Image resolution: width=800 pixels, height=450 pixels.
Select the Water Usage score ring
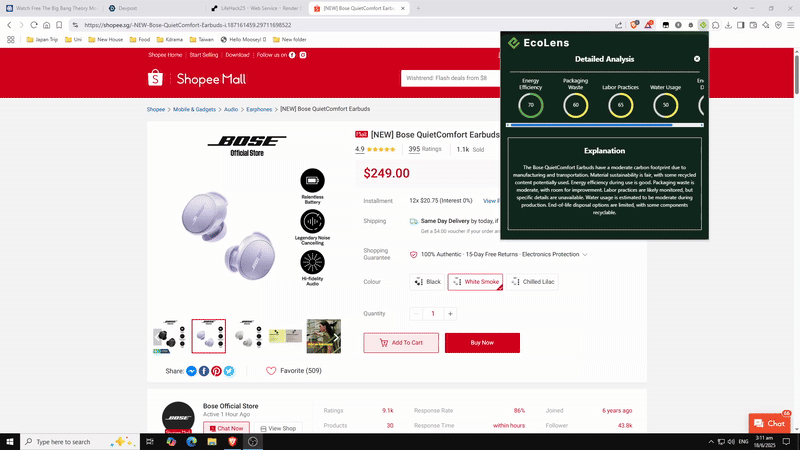tap(665, 105)
